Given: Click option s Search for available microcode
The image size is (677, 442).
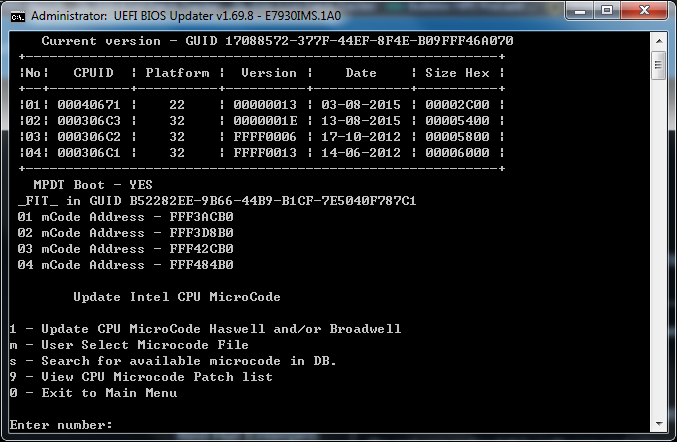Looking at the screenshot, I should tap(173, 361).
